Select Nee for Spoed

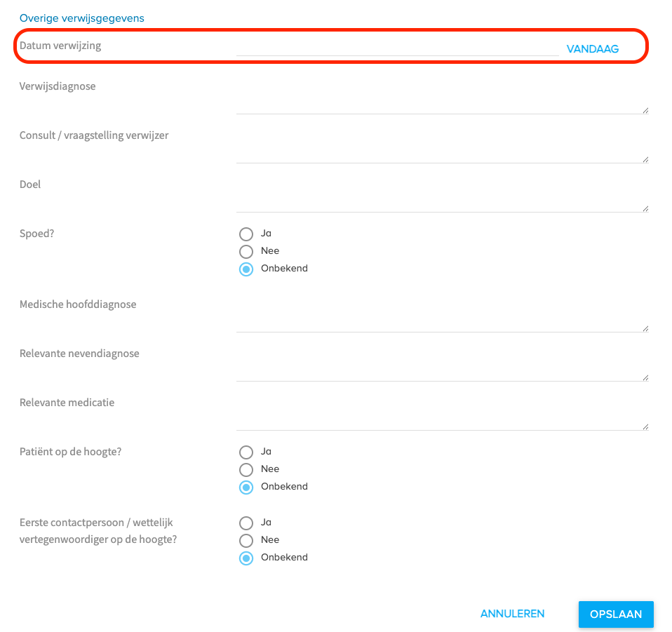pos(246,251)
